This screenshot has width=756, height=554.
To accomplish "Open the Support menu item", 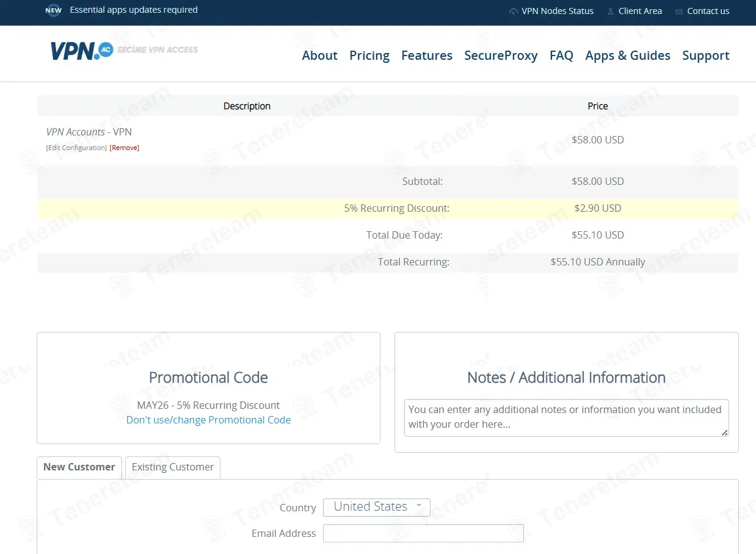I will coord(706,56).
